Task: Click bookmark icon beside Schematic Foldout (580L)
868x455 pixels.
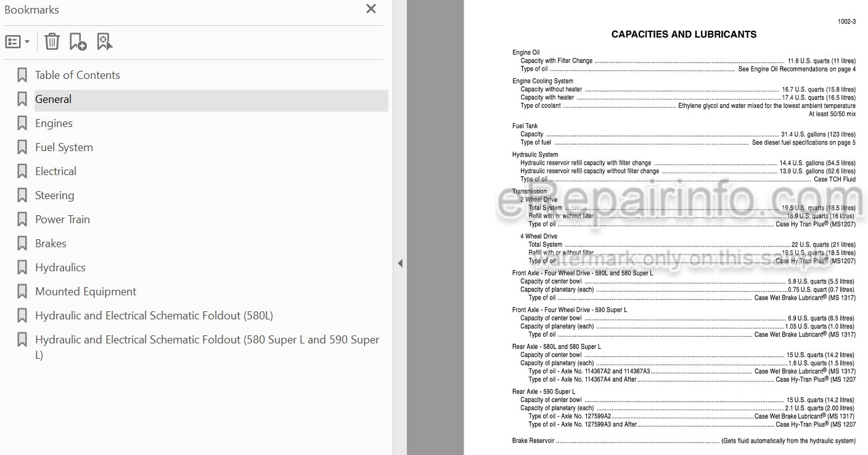Action: (22, 316)
